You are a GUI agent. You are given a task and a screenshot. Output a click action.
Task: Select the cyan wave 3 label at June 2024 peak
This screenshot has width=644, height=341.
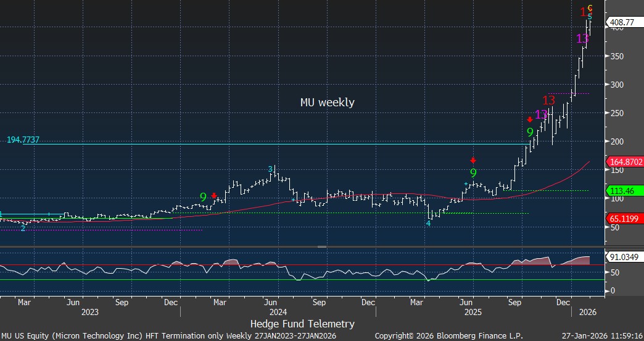270,169
